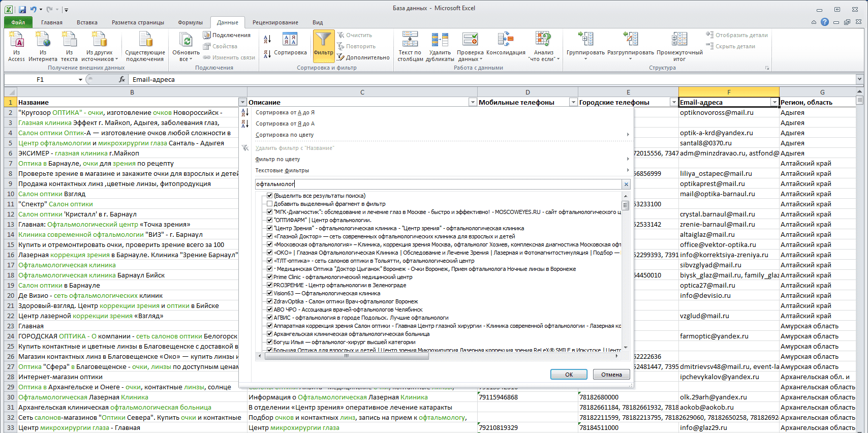The image size is (868, 433).
Task: Open From Other Sources menu
Action: pyautogui.click(x=100, y=46)
